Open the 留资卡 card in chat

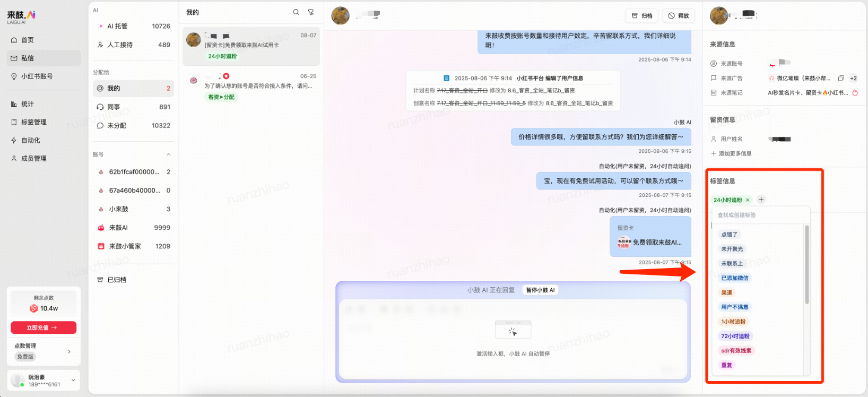(x=650, y=237)
